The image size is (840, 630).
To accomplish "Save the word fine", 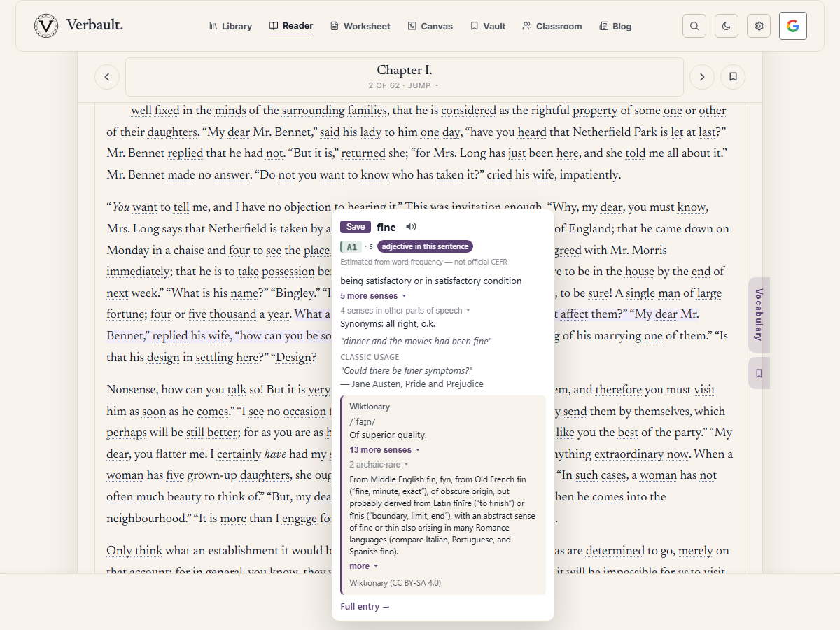I will (356, 227).
